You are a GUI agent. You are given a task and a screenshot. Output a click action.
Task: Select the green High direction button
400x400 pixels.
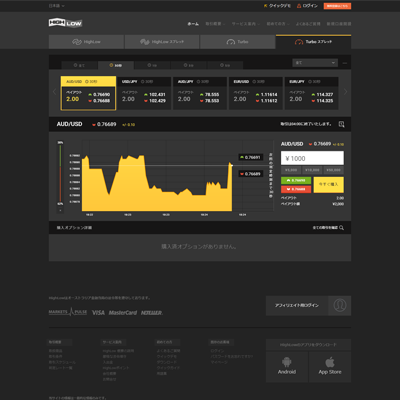[x=296, y=180]
